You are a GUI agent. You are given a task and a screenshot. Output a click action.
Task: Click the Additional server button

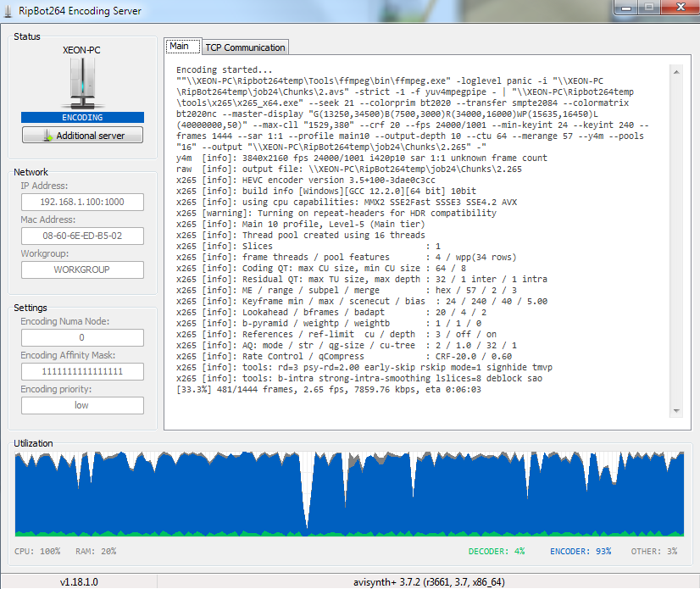[x=82, y=136]
